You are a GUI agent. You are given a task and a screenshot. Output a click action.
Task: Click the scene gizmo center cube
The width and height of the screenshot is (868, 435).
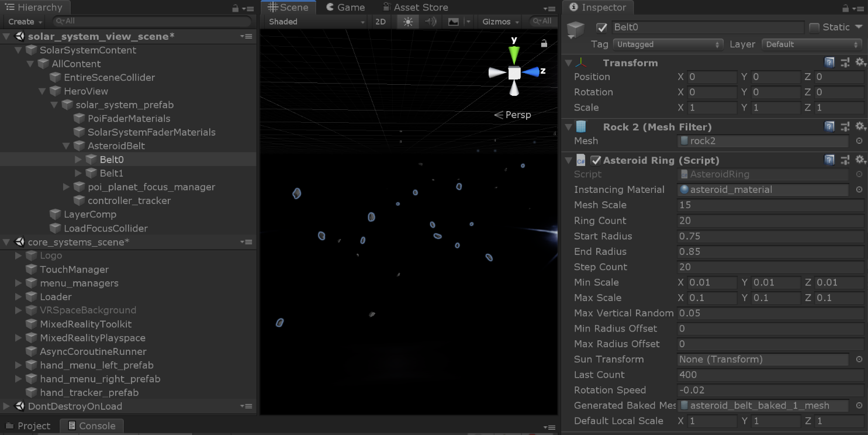click(x=514, y=73)
